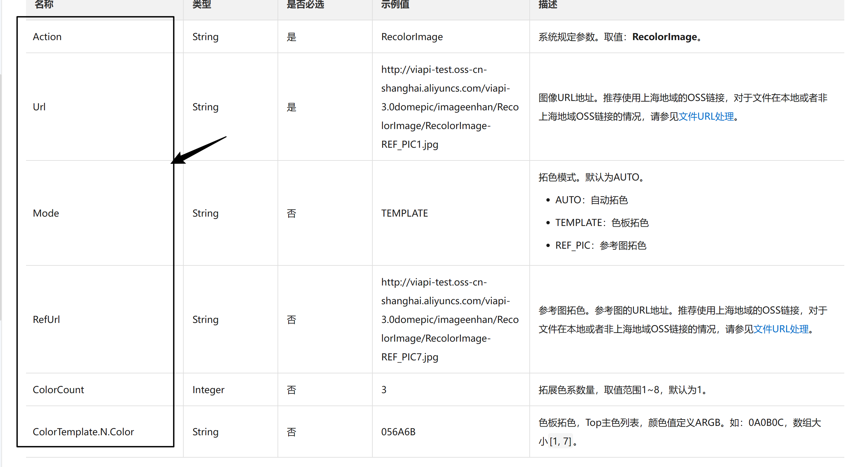The image size is (868, 467).
Task: Click the REF_PIC：参考图拓色 bullet item
Action: [x=601, y=245]
